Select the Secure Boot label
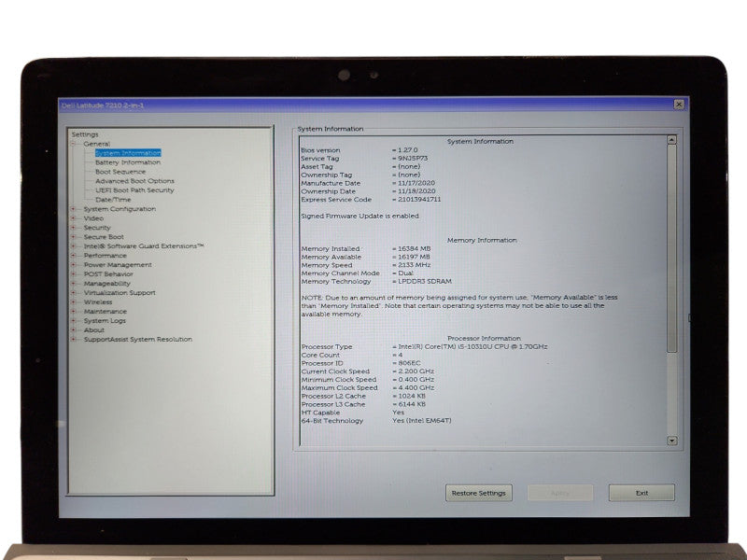 coord(104,237)
